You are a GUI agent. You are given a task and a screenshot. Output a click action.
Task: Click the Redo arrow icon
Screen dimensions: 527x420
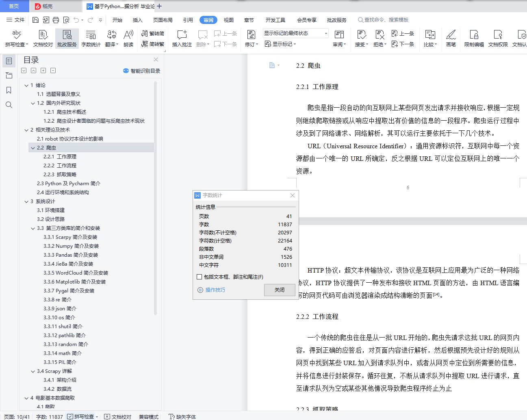(90, 20)
